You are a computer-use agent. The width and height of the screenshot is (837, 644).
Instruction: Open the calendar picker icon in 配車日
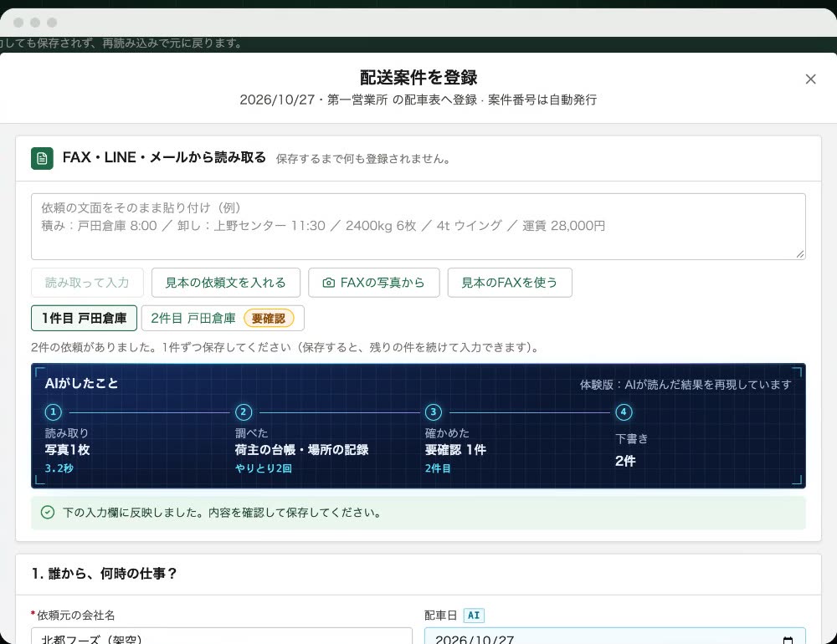(x=788, y=640)
